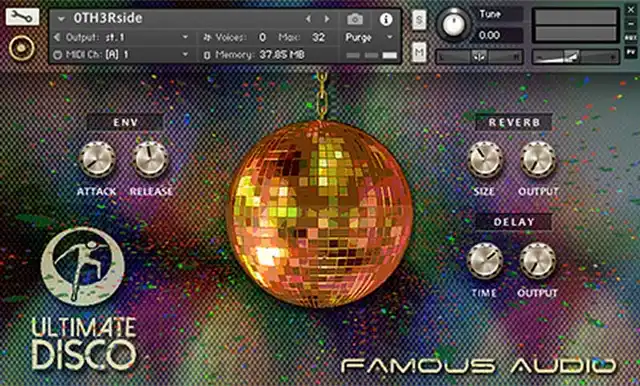Click the memory chip icon
This screenshot has height=386, width=640.
point(207,55)
